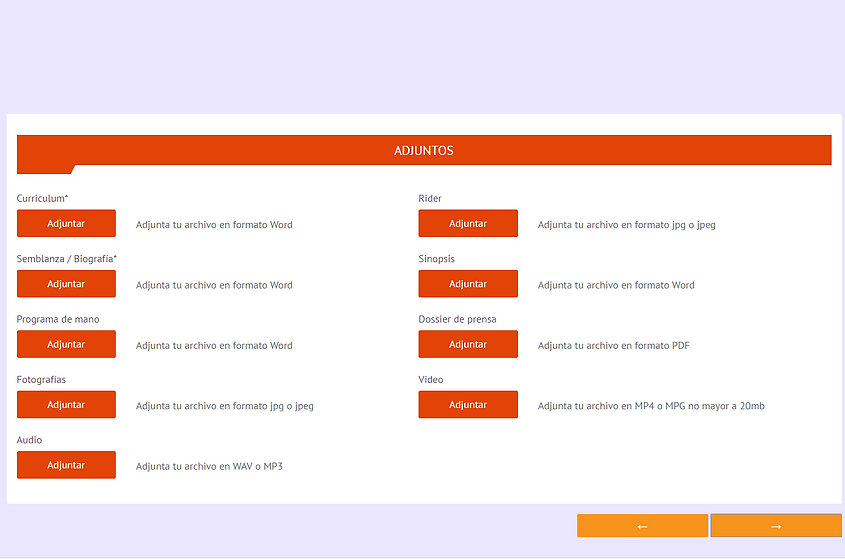Viewport: 845px width, 559px height.
Task: Go forward with the right arrow button
Action: 776,526
